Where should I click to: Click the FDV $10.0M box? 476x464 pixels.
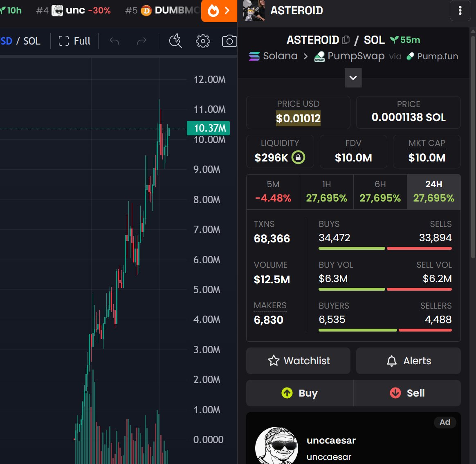point(353,152)
